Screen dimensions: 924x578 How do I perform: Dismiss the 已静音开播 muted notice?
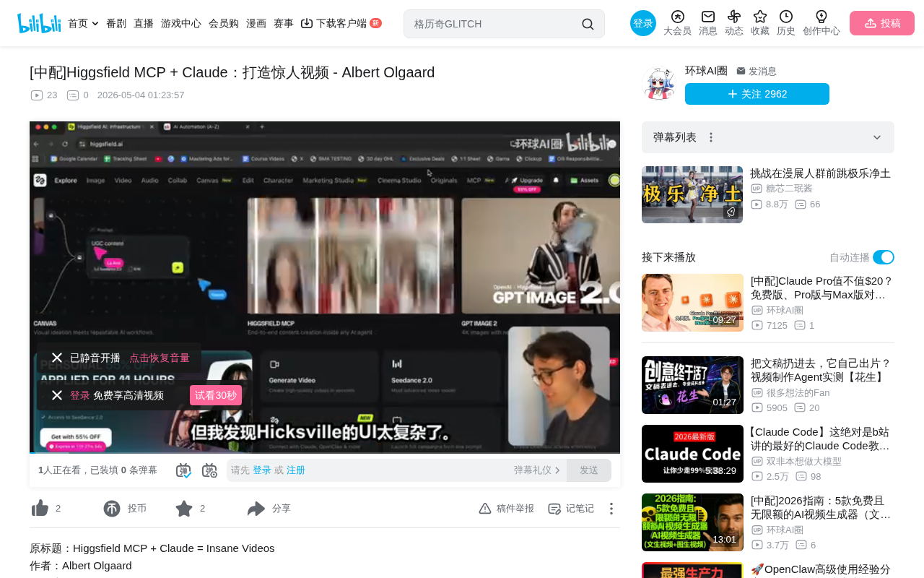point(57,358)
